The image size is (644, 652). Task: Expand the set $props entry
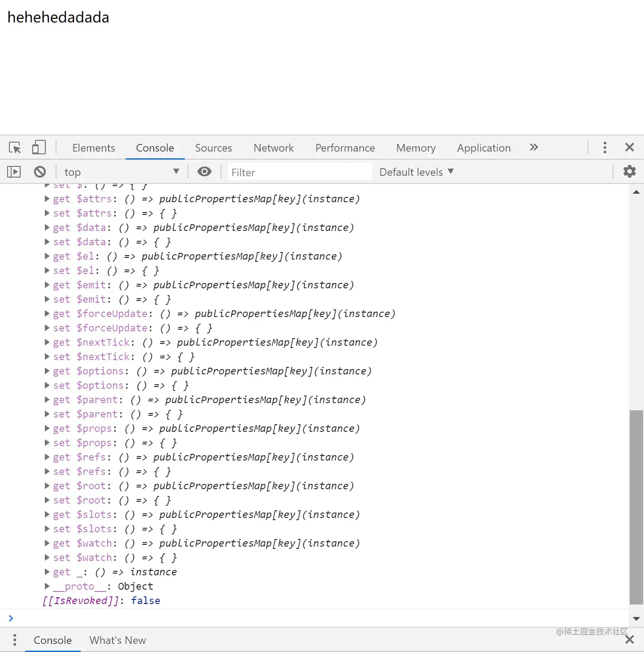click(47, 443)
